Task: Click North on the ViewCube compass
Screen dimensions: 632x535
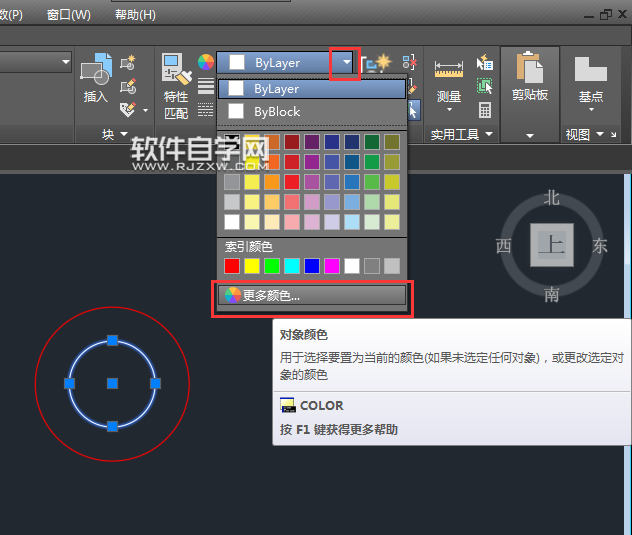Action: click(x=551, y=198)
